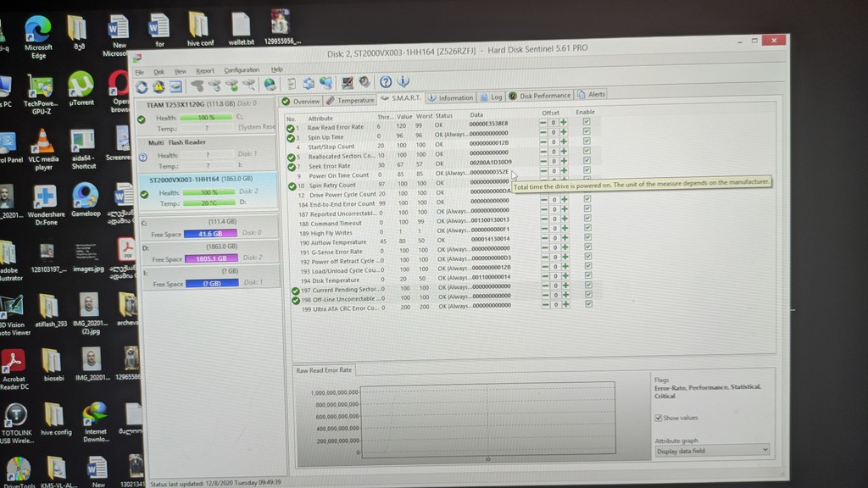The image size is (868, 488).
Task: Click the C: free space bar 41.6 GB
Action: [x=210, y=234]
